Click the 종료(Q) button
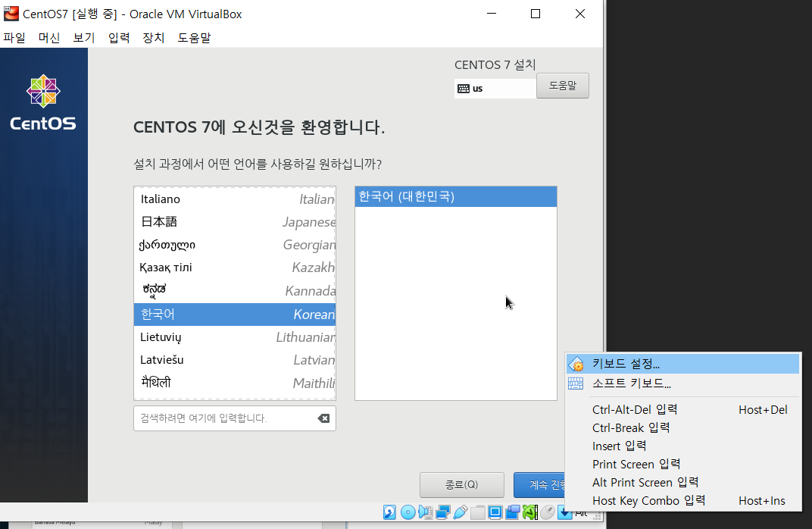 [x=461, y=484]
